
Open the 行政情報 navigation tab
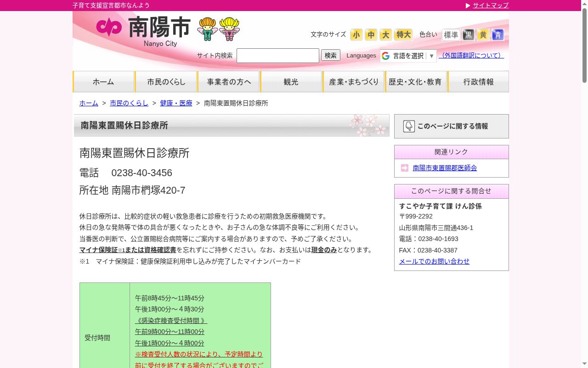[x=478, y=81]
